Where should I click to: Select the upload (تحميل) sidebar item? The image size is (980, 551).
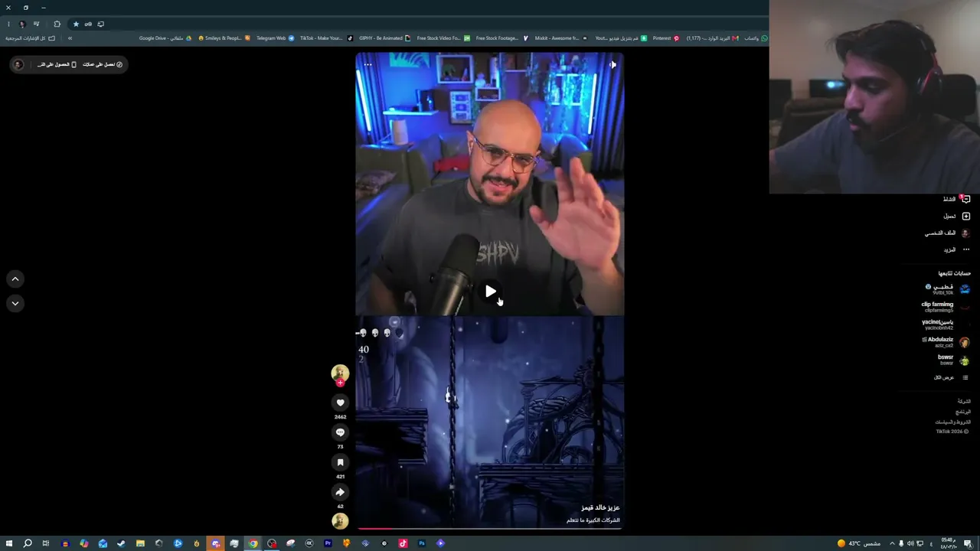tap(957, 216)
